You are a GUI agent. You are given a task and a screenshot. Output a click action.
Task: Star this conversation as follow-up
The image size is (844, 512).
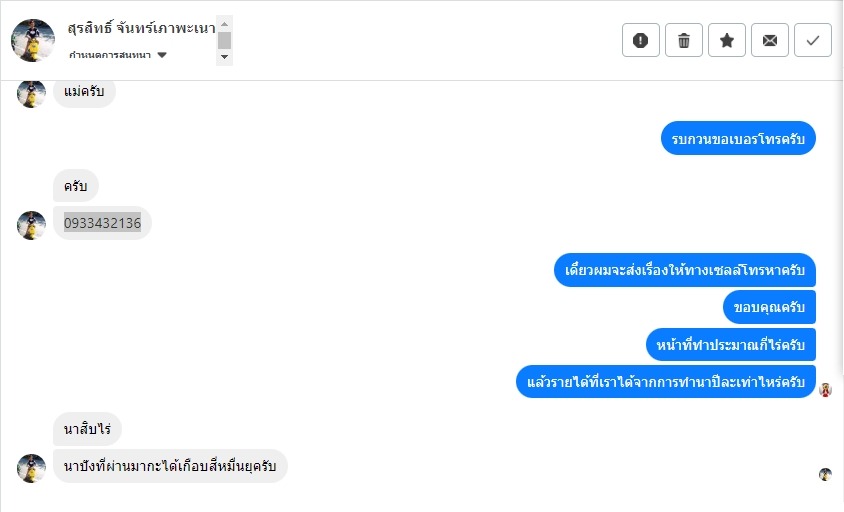coord(727,40)
